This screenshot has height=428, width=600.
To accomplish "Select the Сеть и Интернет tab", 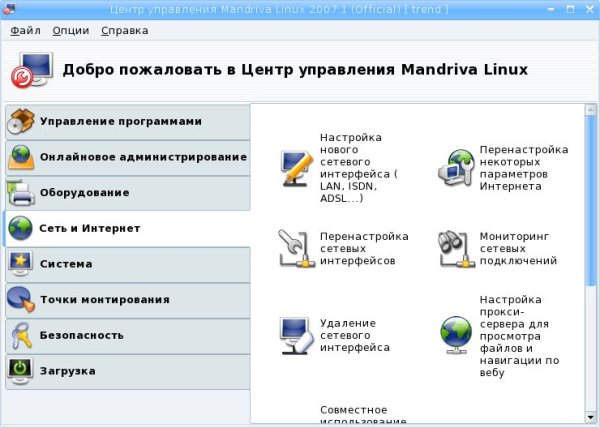I will (x=127, y=228).
